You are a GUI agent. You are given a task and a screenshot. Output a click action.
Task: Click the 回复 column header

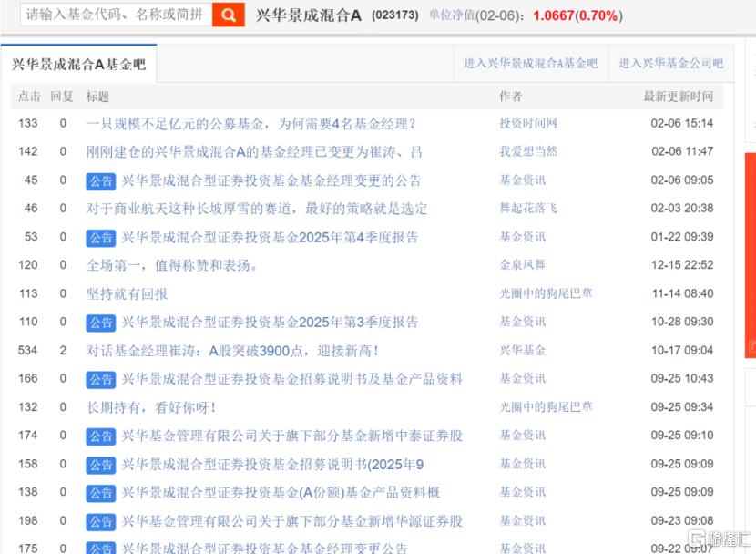[62, 97]
